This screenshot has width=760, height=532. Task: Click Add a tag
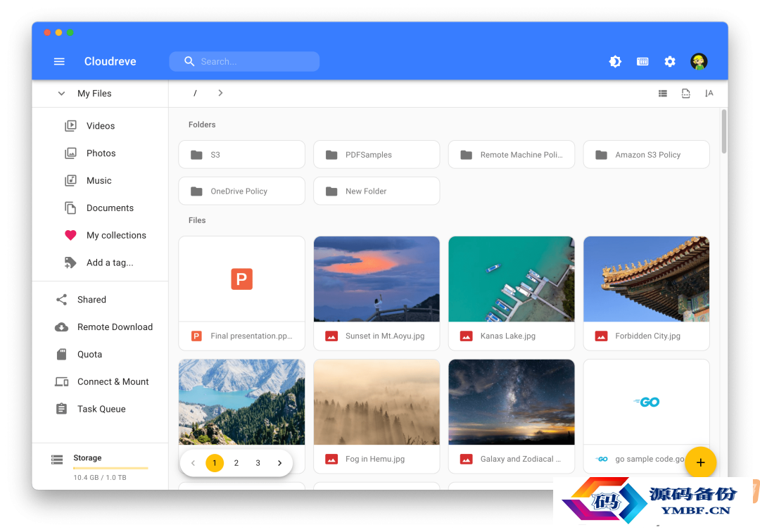101,262
